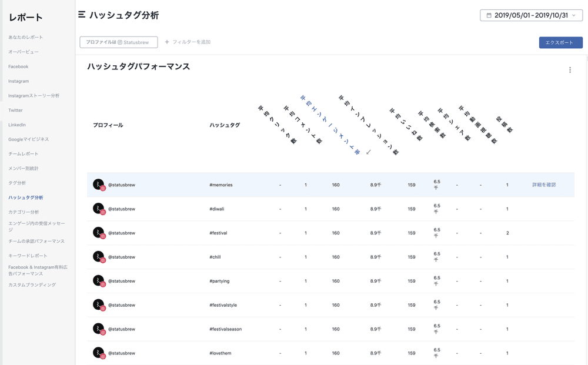Go to オーバービュー in the sidebar

point(24,52)
